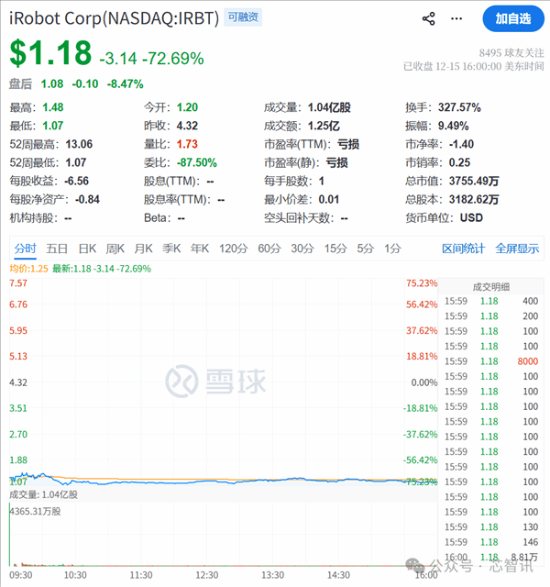This screenshot has height=587, width=550.
Task: Click 成交额 value 1.25亿
Action: [324, 126]
